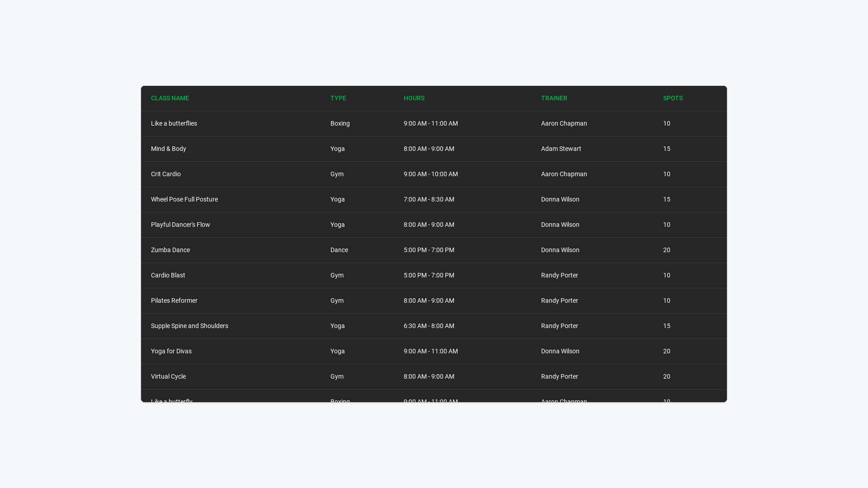Sort table by TYPE column header
868x488 pixels.
point(338,98)
